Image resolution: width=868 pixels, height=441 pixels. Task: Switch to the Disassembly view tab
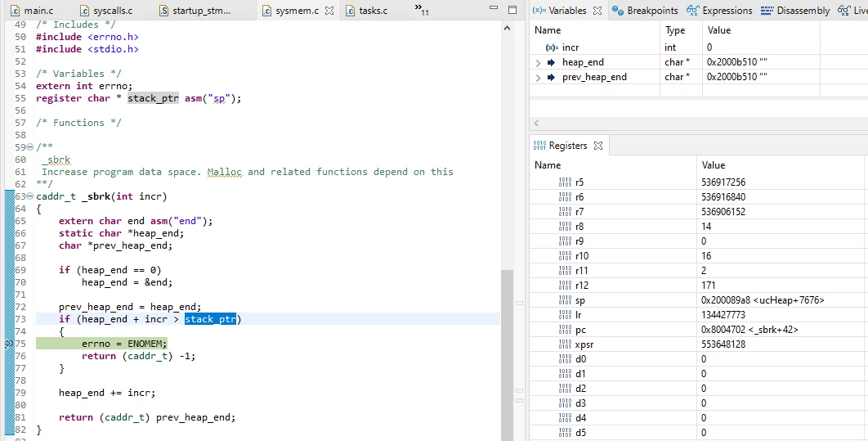point(795,11)
